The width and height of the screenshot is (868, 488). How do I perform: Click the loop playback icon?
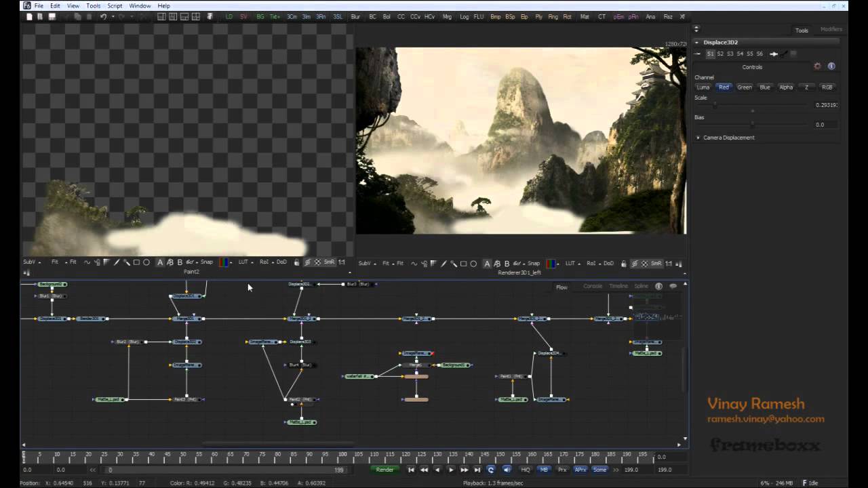(491, 470)
